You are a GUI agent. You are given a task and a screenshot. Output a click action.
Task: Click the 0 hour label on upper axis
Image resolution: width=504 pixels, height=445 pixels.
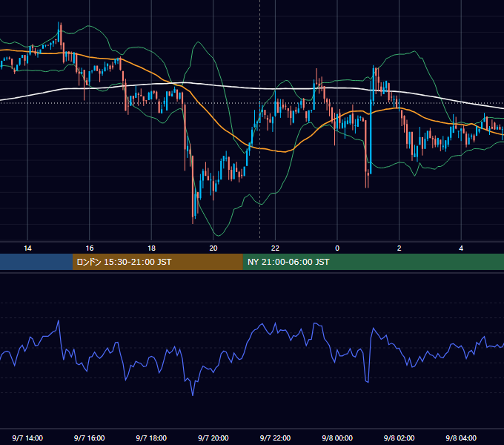coord(337,248)
